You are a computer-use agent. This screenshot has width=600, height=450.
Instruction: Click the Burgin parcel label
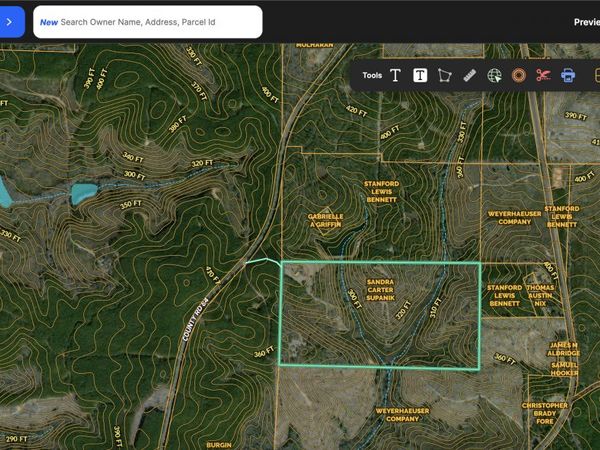click(x=219, y=443)
